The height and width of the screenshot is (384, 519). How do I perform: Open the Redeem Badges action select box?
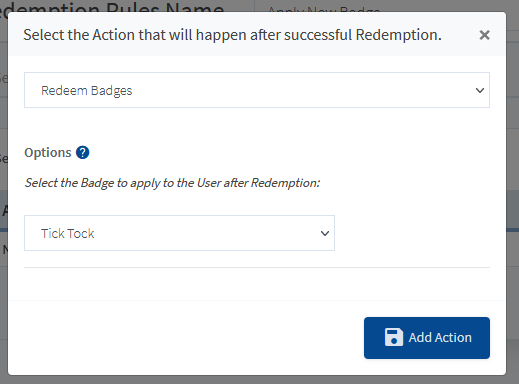tap(257, 90)
